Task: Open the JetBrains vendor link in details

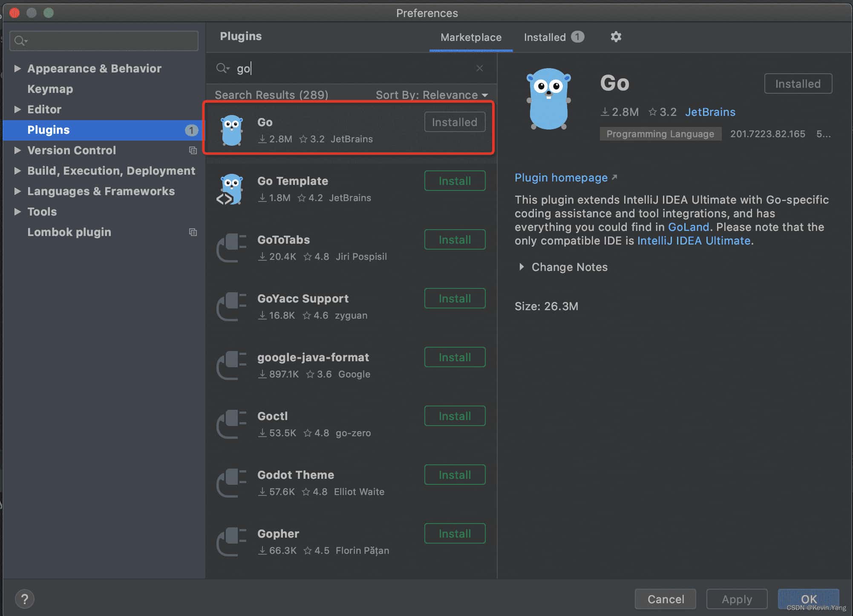Action: point(710,112)
